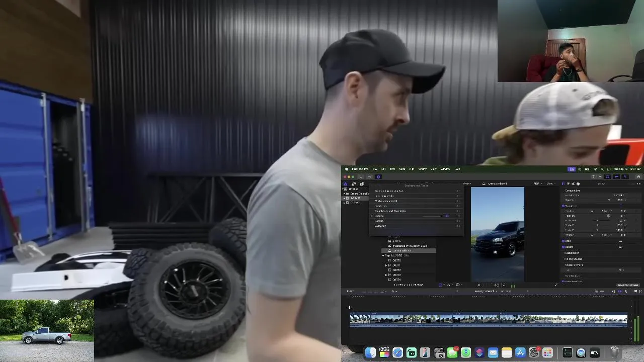The width and height of the screenshot is (644, 362).
Task: Select the Audio inspector speaker icon
Action: click(x=573, y=184)
